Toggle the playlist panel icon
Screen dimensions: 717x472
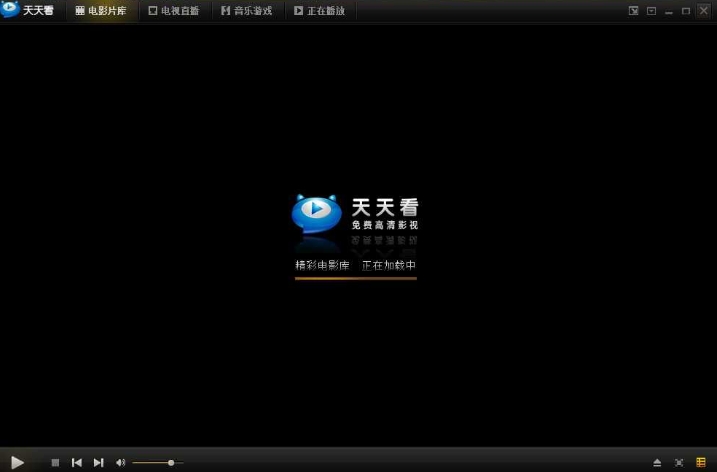pyautogui.click(x=701, y=462)
